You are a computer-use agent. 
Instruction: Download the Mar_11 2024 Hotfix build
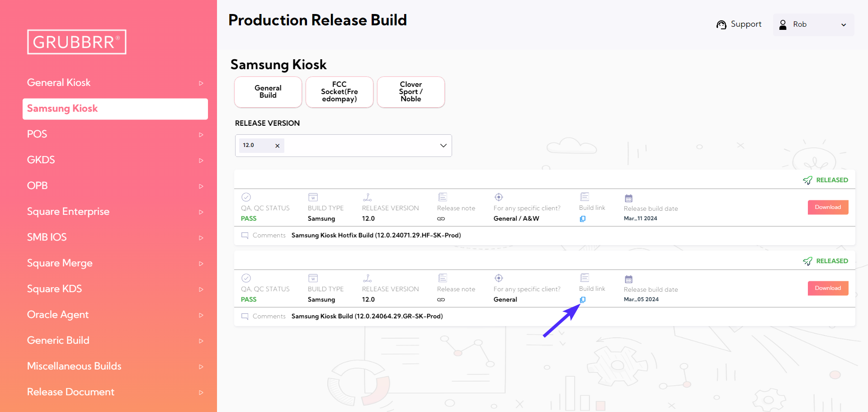(x=828, y=207)
